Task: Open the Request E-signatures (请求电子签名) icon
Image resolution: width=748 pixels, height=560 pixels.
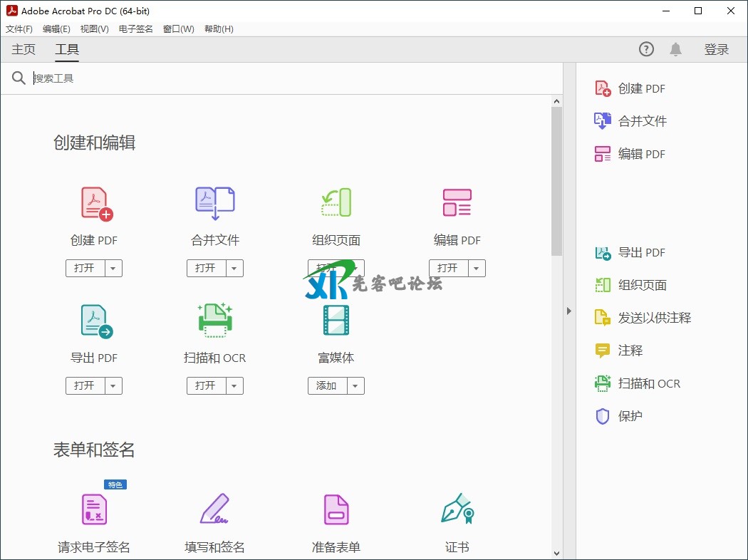Action: [x=94, y=509]
